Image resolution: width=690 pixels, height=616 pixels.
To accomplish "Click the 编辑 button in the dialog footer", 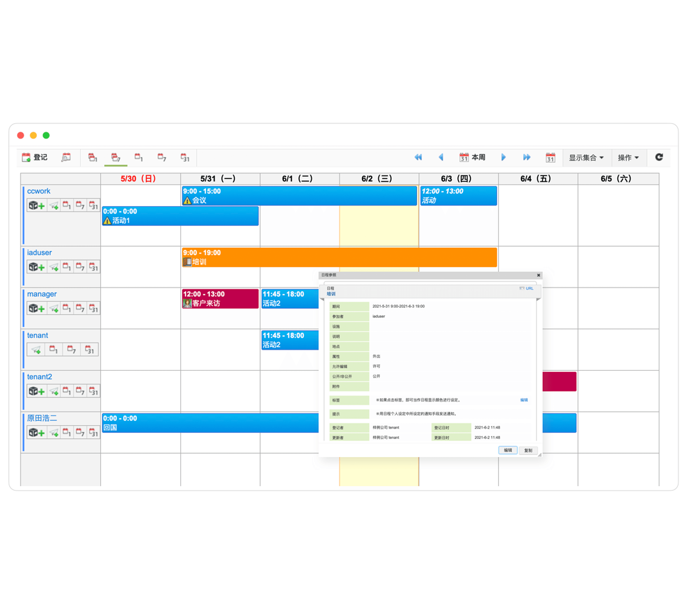I will coord(508,450).
